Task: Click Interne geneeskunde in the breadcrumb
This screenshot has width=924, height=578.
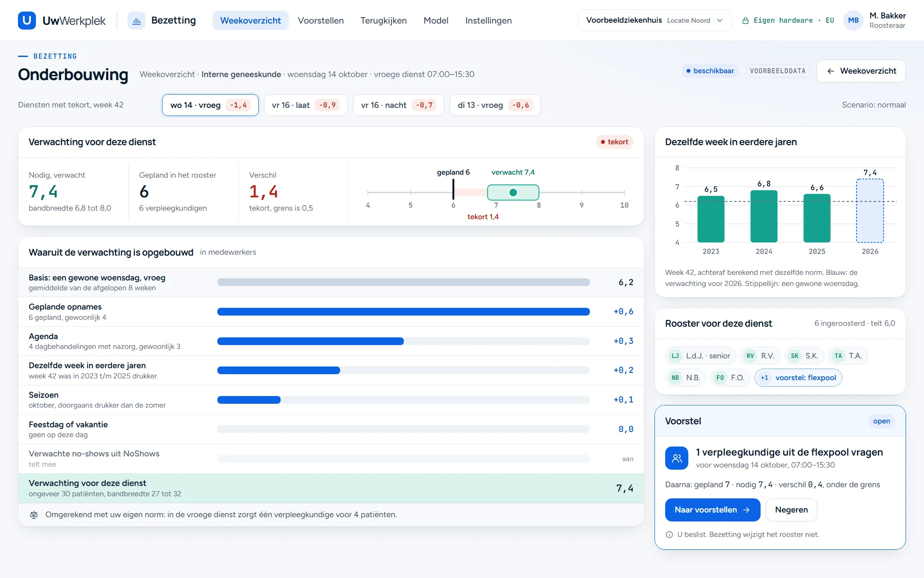Action: coord(241,74)
